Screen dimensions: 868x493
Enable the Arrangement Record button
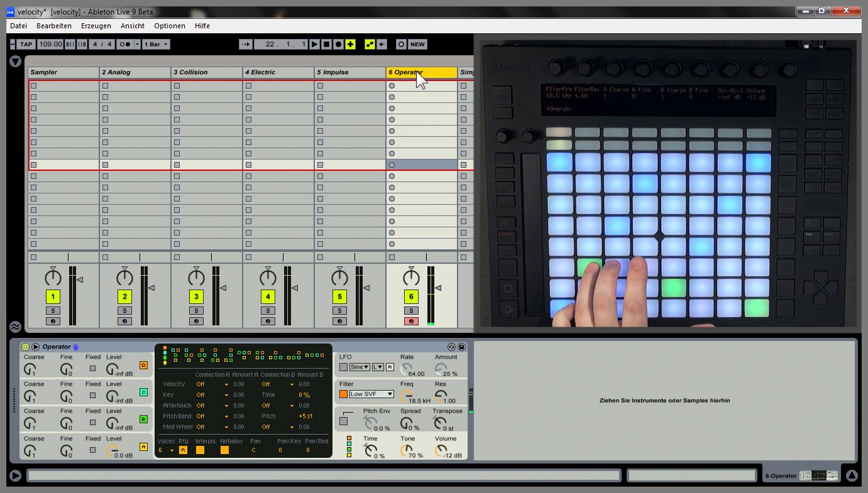[338, 44]
